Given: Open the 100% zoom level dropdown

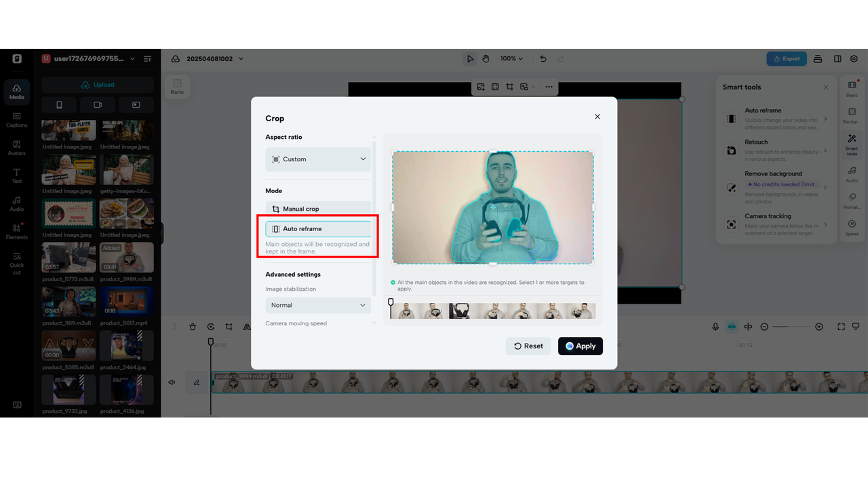Looking at the screenshot, I should click(x=512, y=59).
